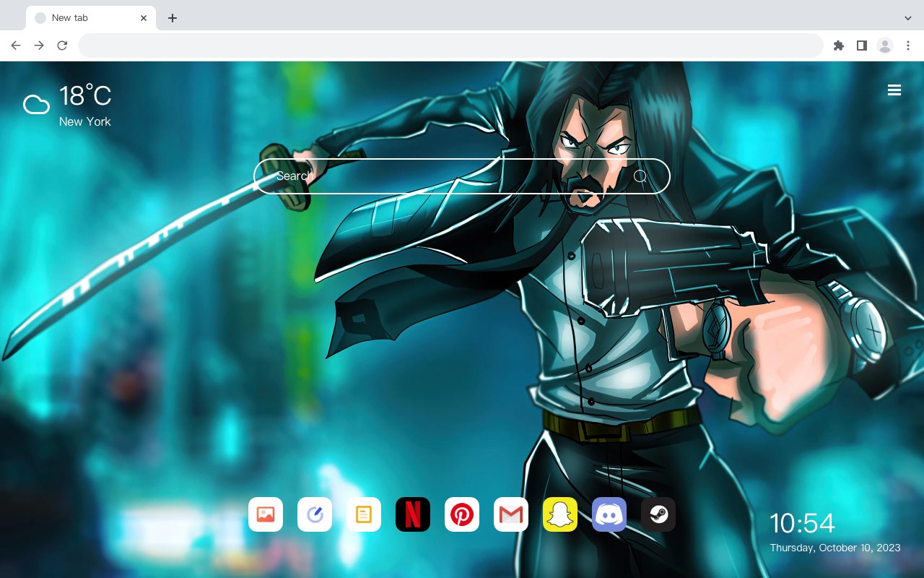
Task: Click the 18°C temperature reading
Action: (85, 96)
